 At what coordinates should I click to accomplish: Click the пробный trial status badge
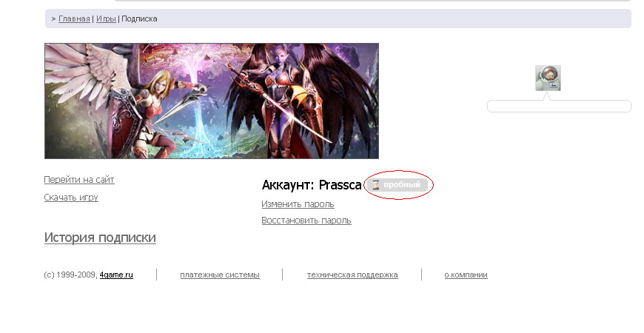click(398, 185)
